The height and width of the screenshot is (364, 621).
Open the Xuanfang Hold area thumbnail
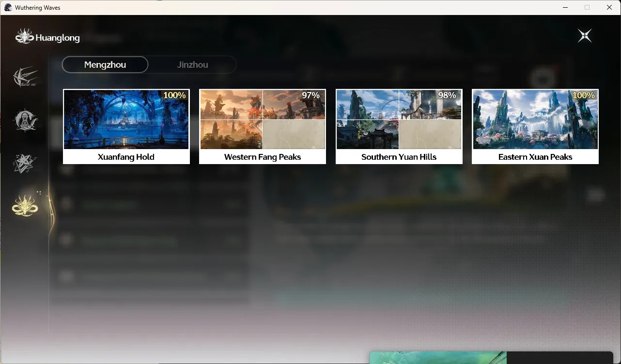point(126,120)
